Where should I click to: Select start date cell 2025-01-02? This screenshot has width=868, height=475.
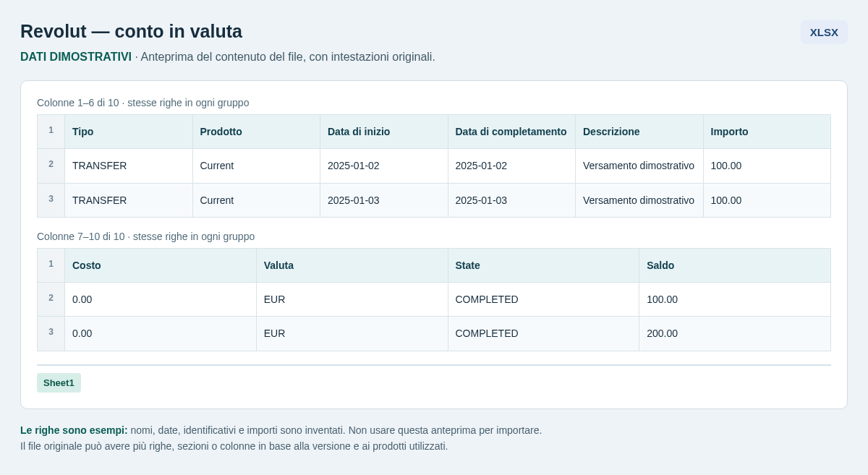click(384, 166)
